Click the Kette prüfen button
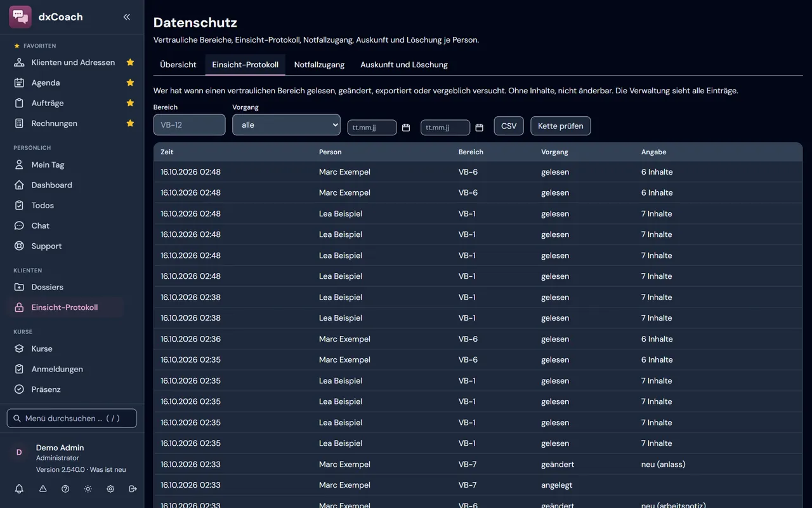The height and width of the screenshot is (508, 812). [x=561, y=126]
